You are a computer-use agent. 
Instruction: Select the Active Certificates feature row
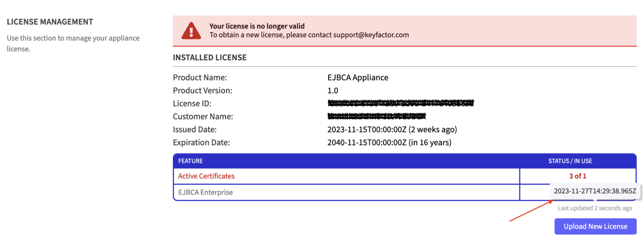point(206,176)
